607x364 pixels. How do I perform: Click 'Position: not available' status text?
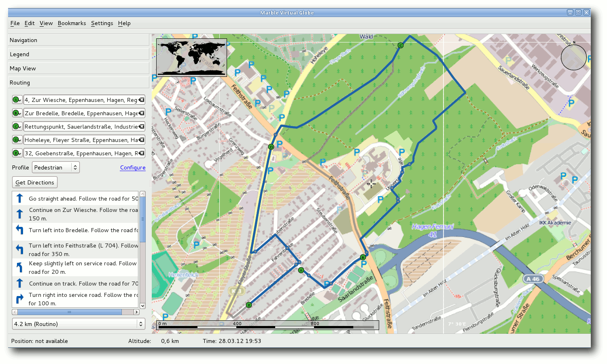(40, 341)
